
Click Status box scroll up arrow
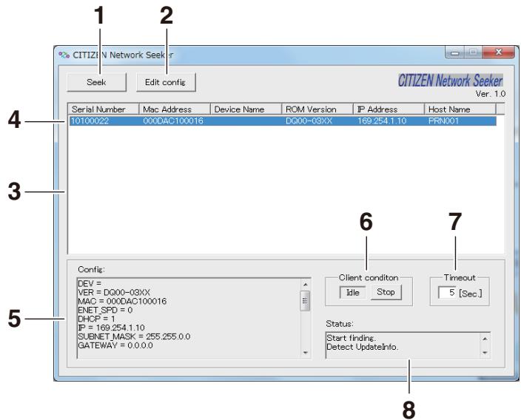click(485, 339)
